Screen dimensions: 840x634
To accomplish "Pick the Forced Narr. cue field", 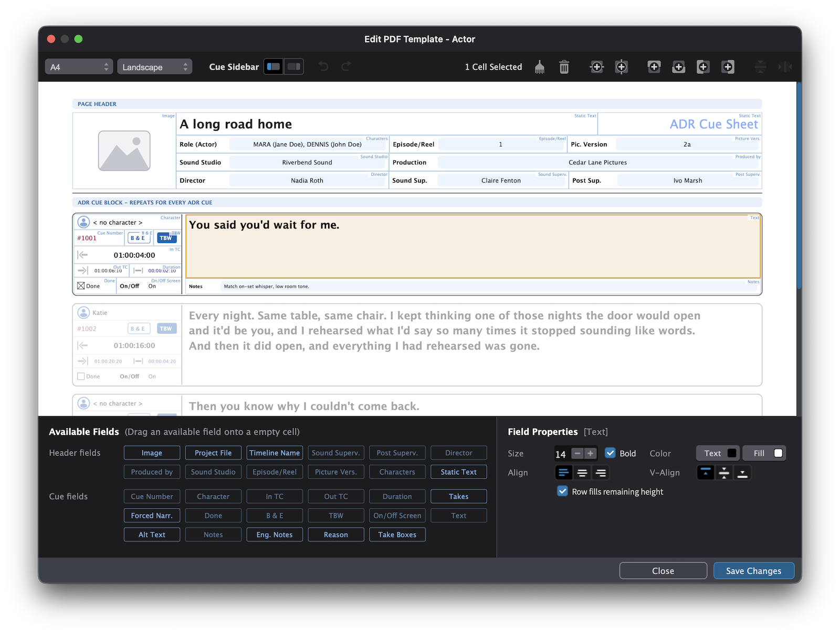I will coord(152,515).
